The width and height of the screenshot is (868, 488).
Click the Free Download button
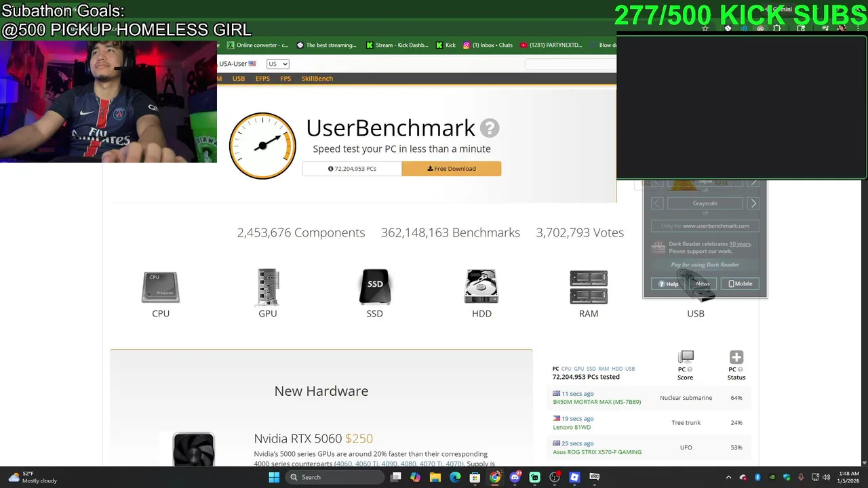[452, 169]
